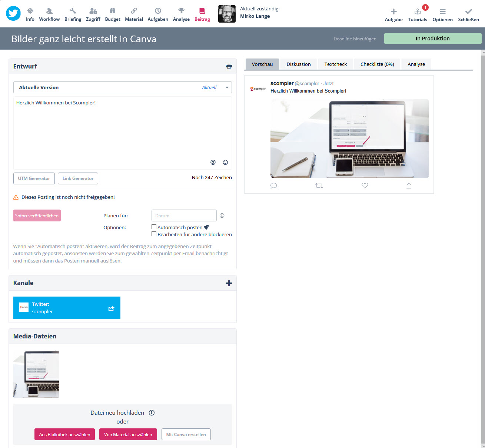This screenshot has width=485, height=448.
Task: Click the info icon next to date field
Action: point(222,215)
